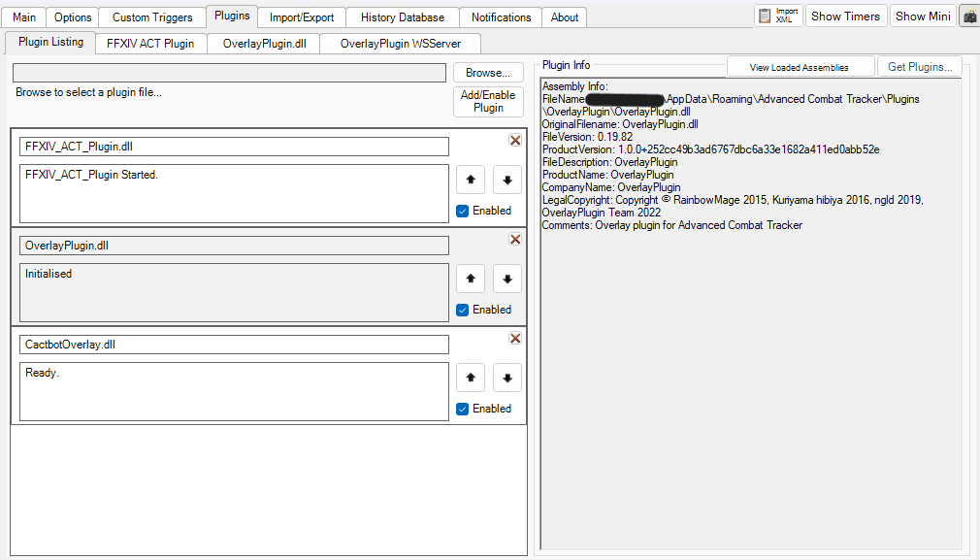This screenshot has height=560, width=980.
Task: Disable the FFXIV_ACT_Plugin.dll Enabled checkbox
Action: click(463, 211)
